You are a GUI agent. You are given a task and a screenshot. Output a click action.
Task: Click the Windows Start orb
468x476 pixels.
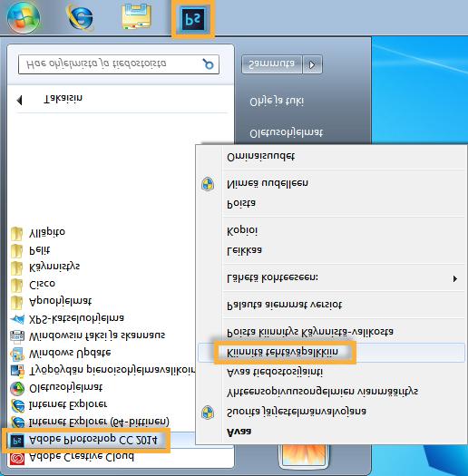pyautogui.click(x=24, y=17)
